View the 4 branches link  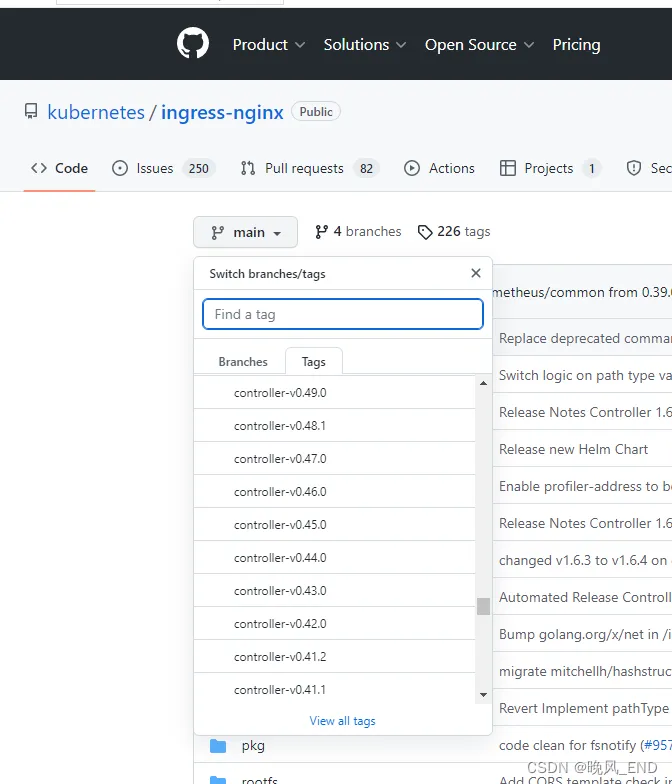coord(358,232)
